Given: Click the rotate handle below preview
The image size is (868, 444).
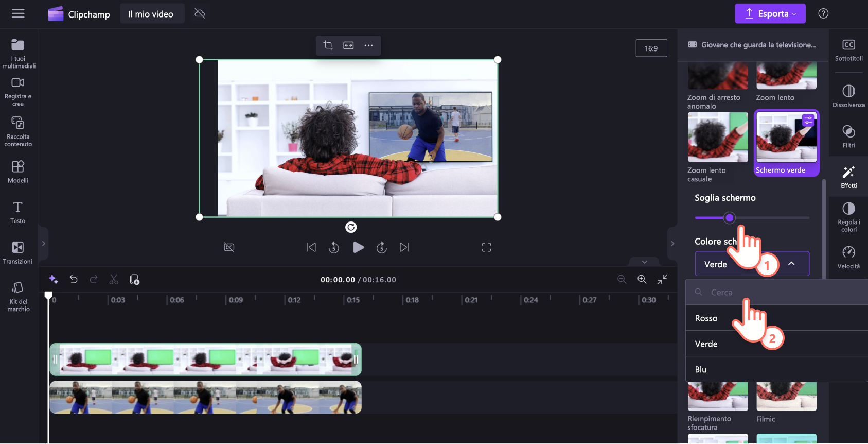Looking at the screenshot, I should coord(351,227).
